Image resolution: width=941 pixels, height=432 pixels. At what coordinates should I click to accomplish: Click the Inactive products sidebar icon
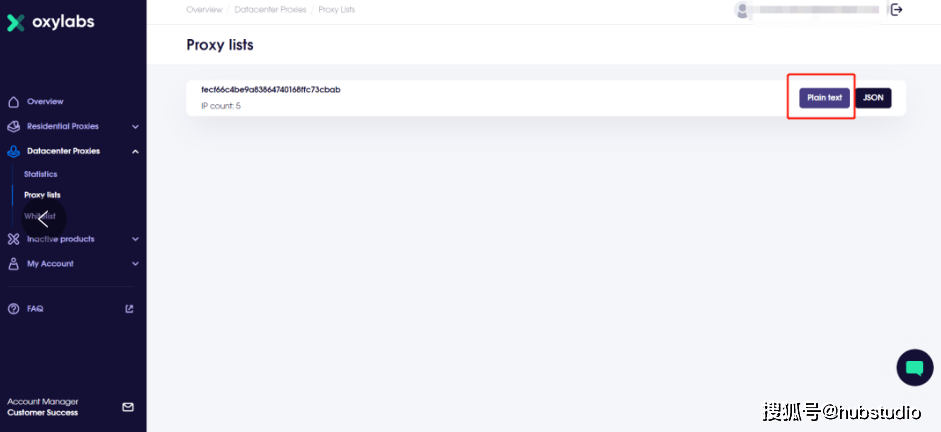pyautogui.click(x=14, y=239)
